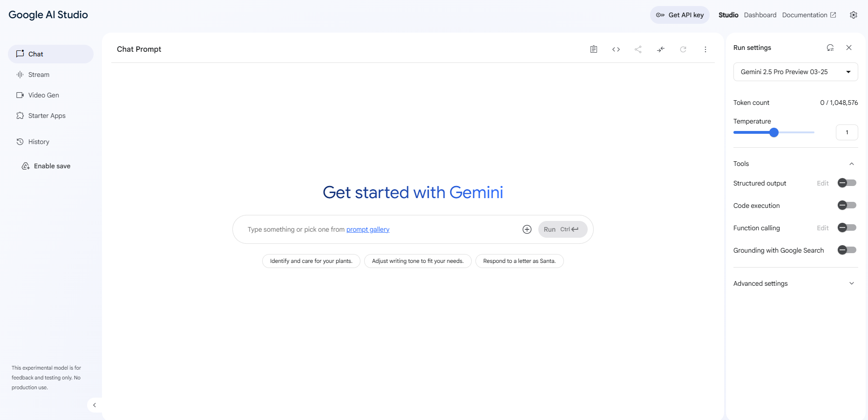Click the Run button
The image size is (868, 420).
pyautogui.click(x=563, y=229)
